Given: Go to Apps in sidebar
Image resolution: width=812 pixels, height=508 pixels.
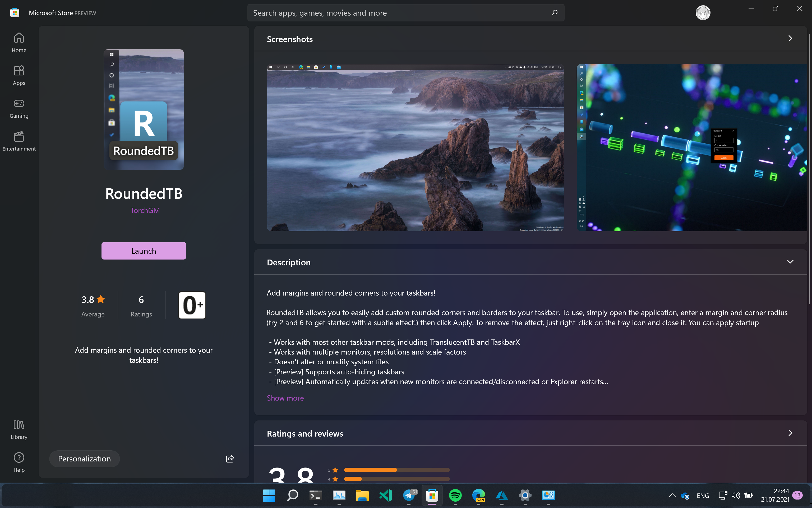Looking at the screenshot, I should (19, 76).
